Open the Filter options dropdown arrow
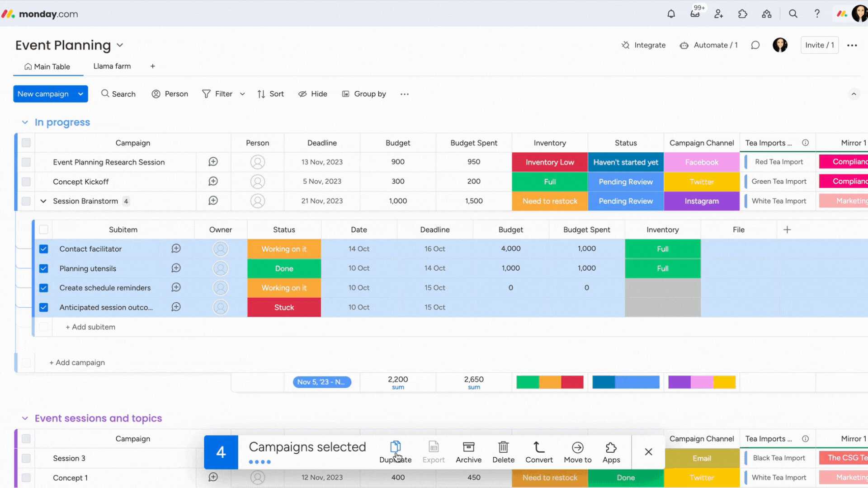 (x=242, y=94)
